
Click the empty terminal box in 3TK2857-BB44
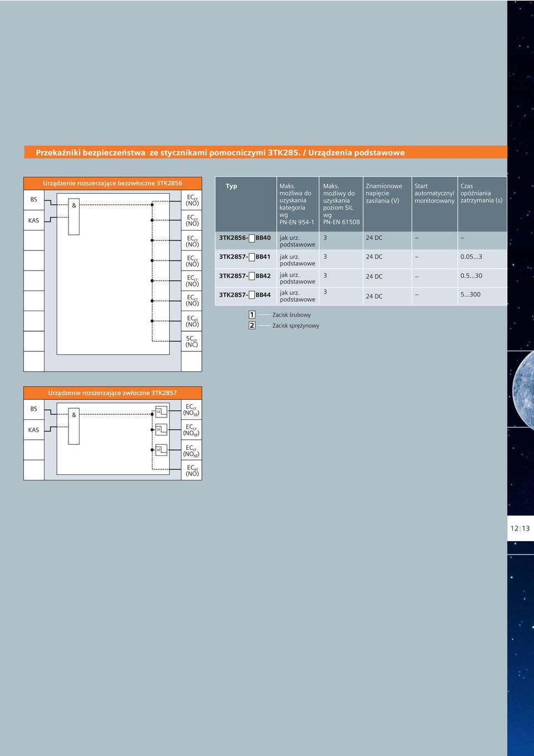[x=251, y=295]
